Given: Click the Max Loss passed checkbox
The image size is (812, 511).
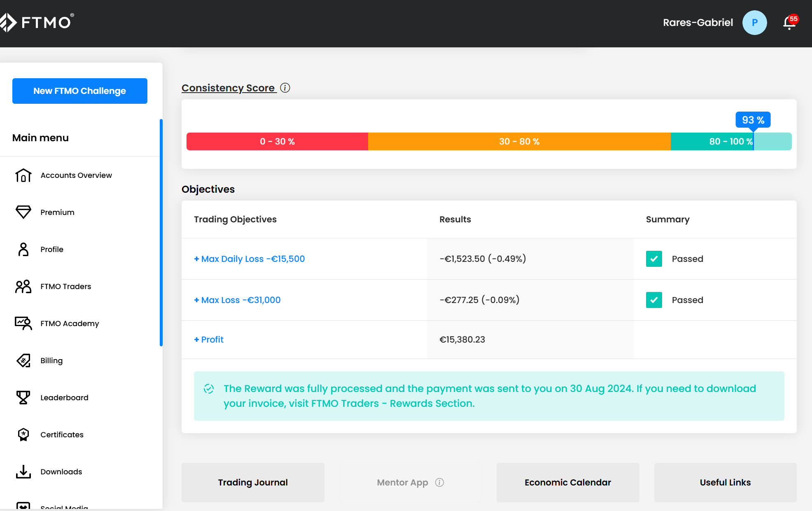Looking at the screenshot, I should coord(654,300).
